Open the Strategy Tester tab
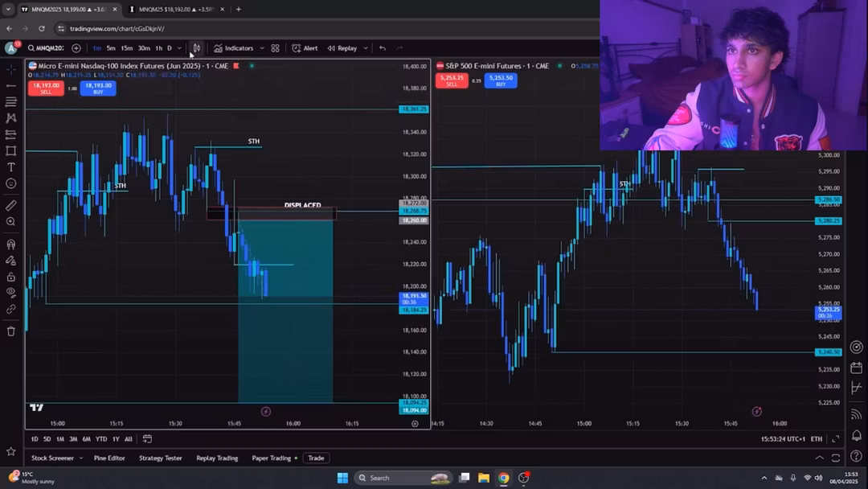The image size is (868, 489). pos(161,458)
